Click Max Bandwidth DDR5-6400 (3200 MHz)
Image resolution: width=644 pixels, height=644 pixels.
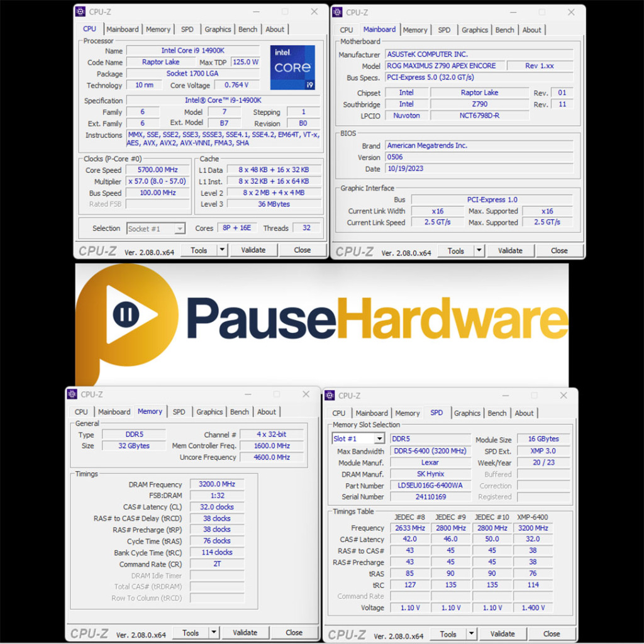point(430,451)
